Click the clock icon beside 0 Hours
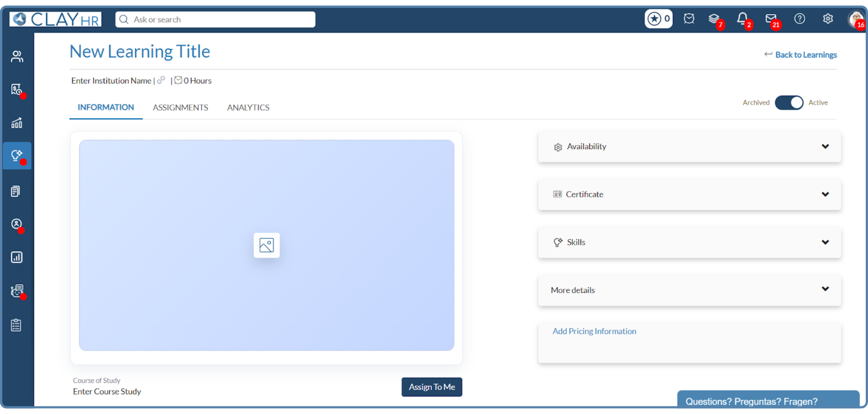The width and height of the screenshot is (868, 414). coord(178,80)
